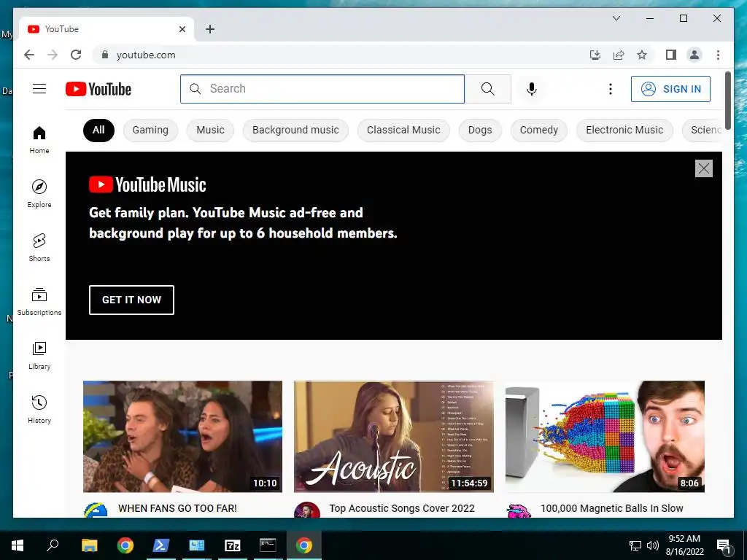Toggle Chrome side panel icon
747x560 pixels.
click(671, 55)
